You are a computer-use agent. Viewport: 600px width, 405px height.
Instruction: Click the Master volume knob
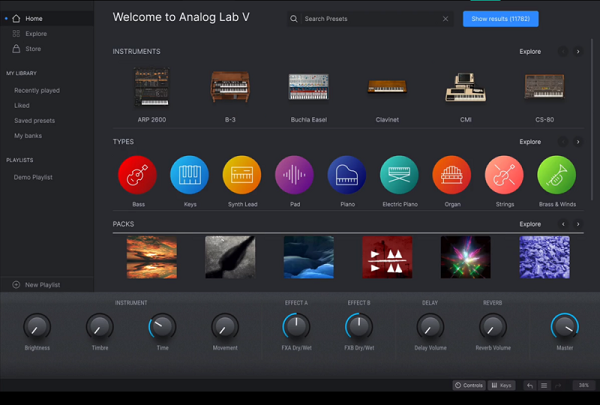click(x=565, y=327)
